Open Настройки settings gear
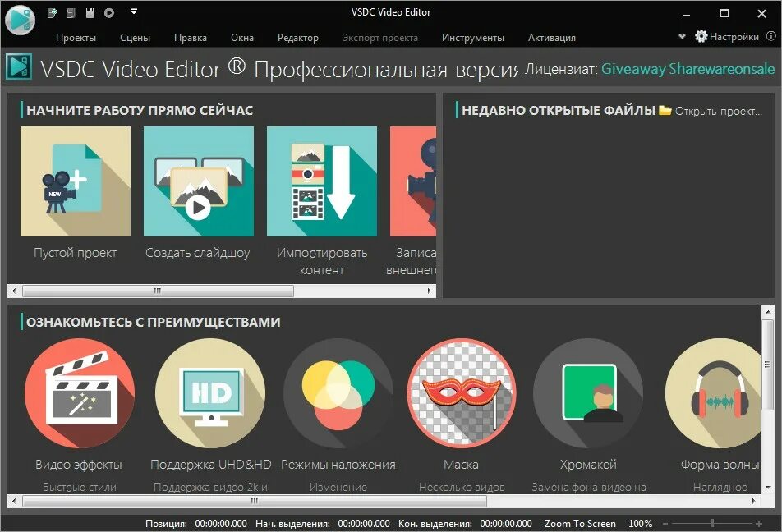782x532 pixels. pos(727,36)
